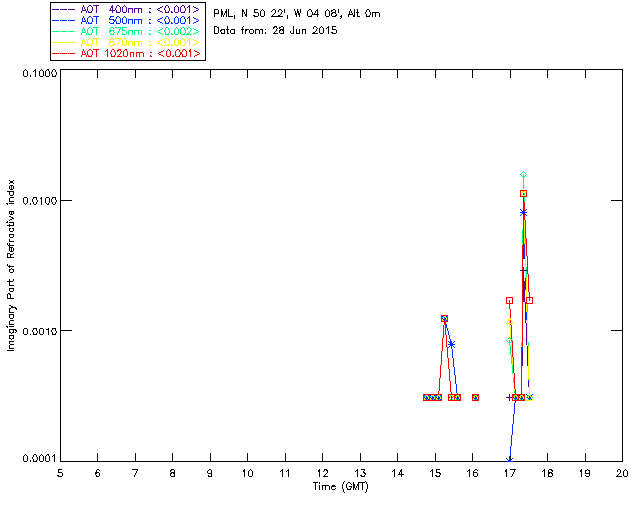Image resolution: width=640 pixels, height=512 pixels.
Task: Select the AOT 1020nm legend entry
Action: point(127,53)
